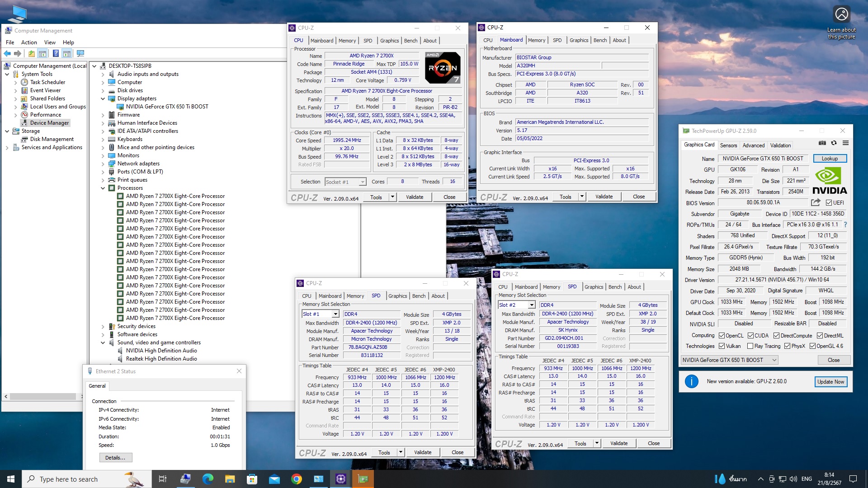Collapse the Processors node

pos(103,188)
